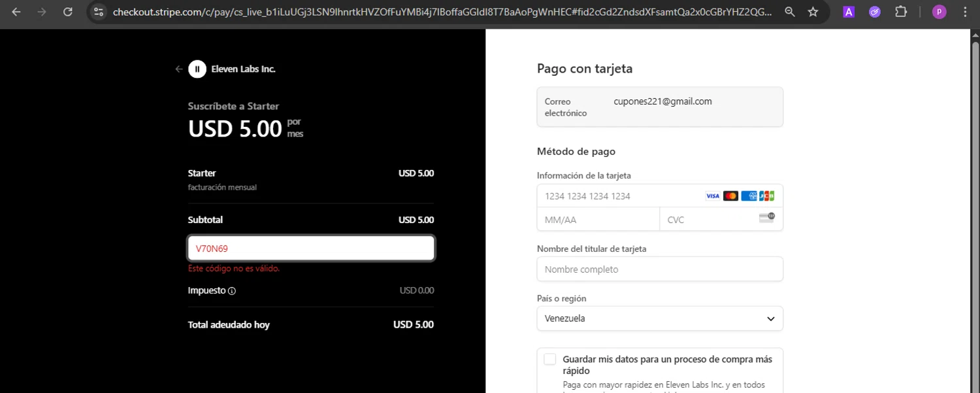Check 'Guardar mis datos' checkbox
Screen dimensions: 980x393
[x=550, y=359]
